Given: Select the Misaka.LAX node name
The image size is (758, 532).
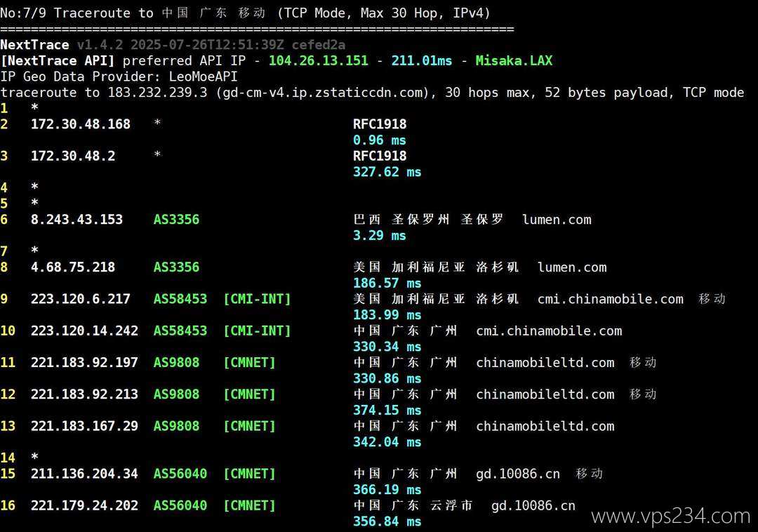Looking at the screenshot, I should (514, 60).
